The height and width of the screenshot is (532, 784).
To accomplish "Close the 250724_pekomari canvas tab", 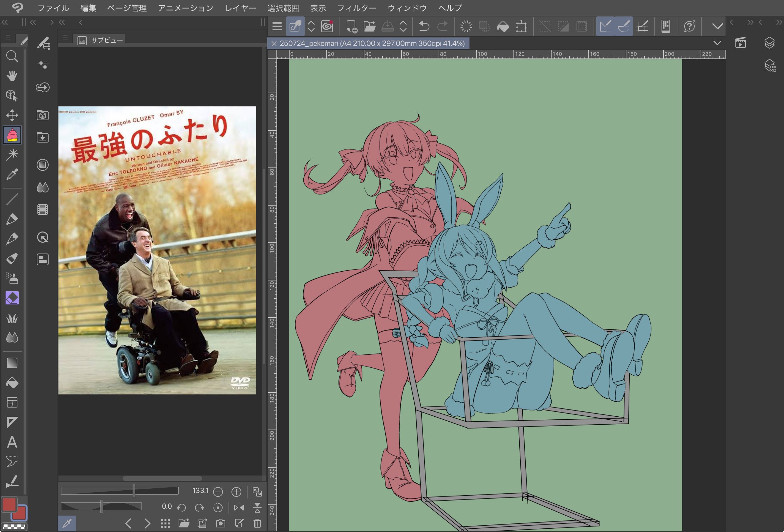I will coord(274,43).
